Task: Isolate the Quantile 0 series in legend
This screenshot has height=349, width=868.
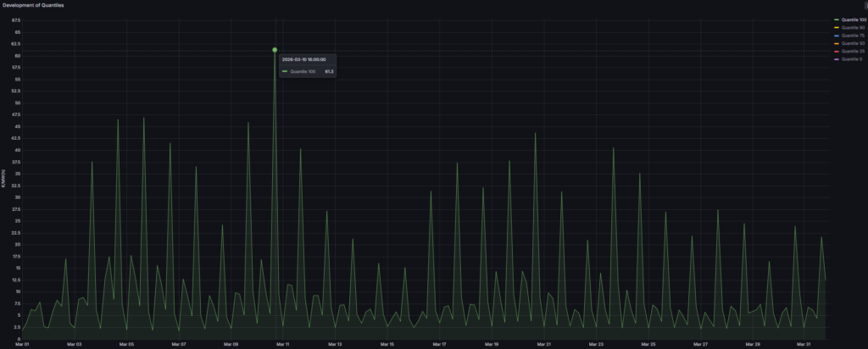Action: click(848, 59)
